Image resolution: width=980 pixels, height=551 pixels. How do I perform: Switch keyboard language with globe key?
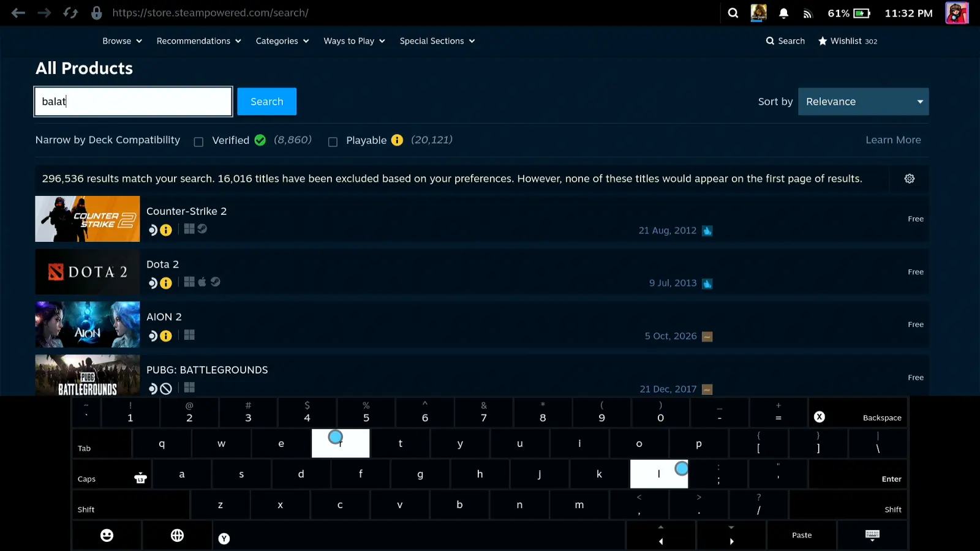pos(177,536)
